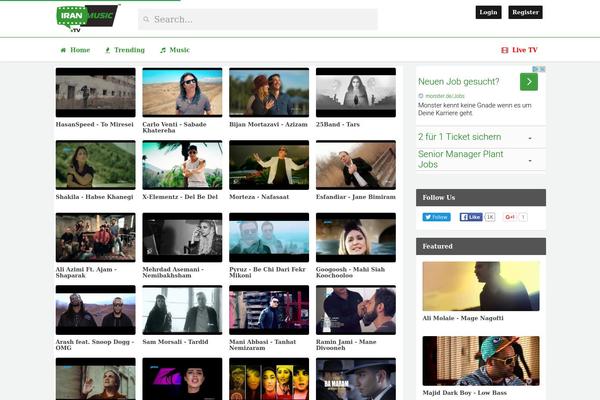Open the monster.de/Jobs ad link
600x400 pixels.
pos(445,96)
